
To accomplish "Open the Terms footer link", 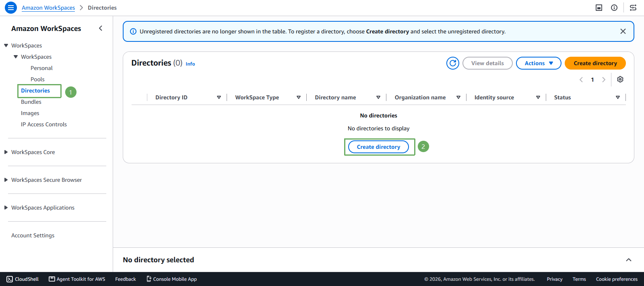I will click(579, 279).
